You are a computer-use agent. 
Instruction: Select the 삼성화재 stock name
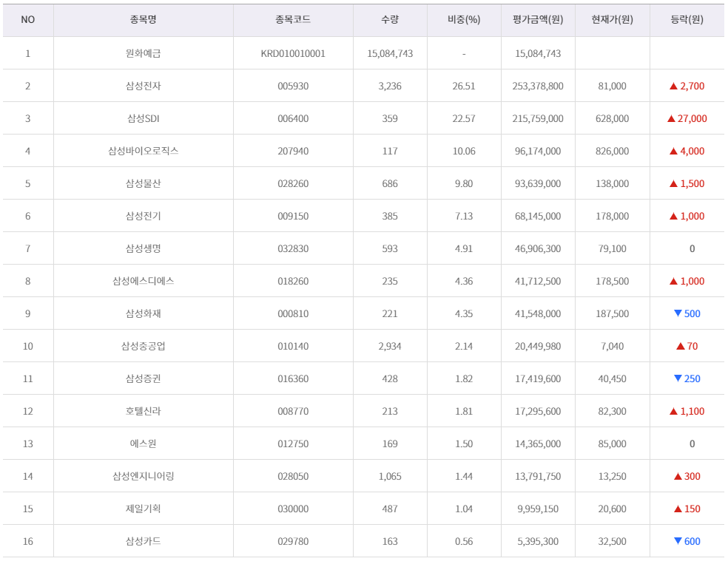pyautogui.click(x=143, y=313)
